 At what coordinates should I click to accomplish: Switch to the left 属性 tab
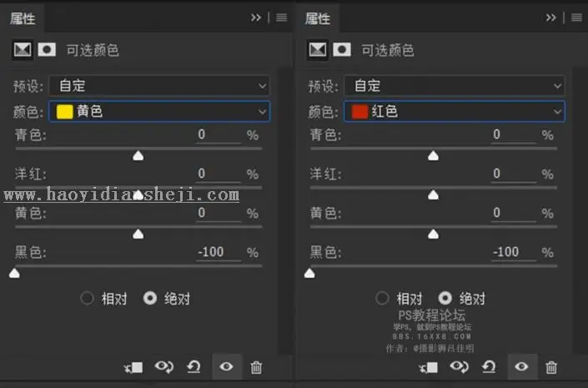23,18
